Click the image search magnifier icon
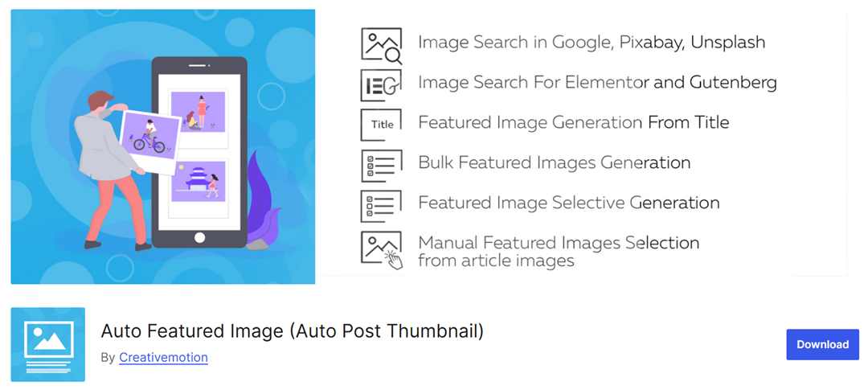 point(381,44)
